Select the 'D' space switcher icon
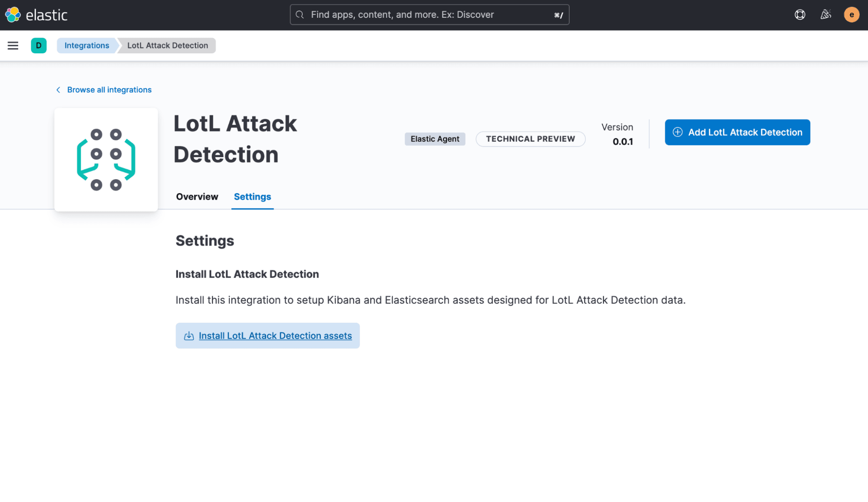This screenshot has width=868, height=502. point(39,45)
